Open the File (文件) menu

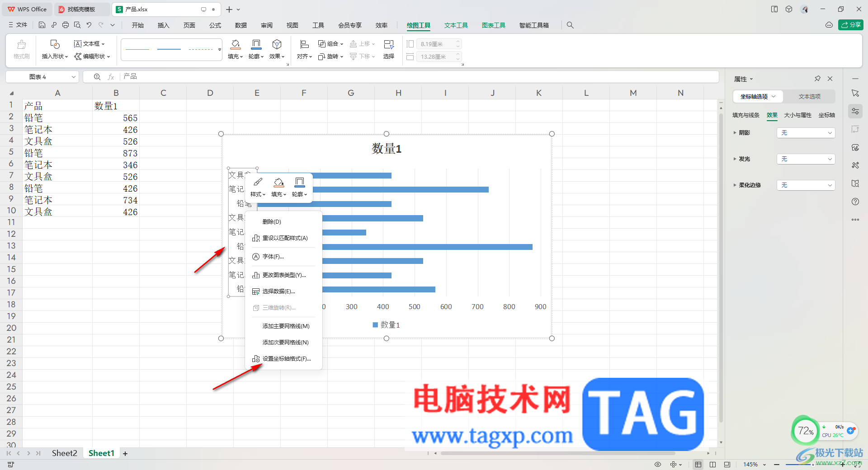18,25
